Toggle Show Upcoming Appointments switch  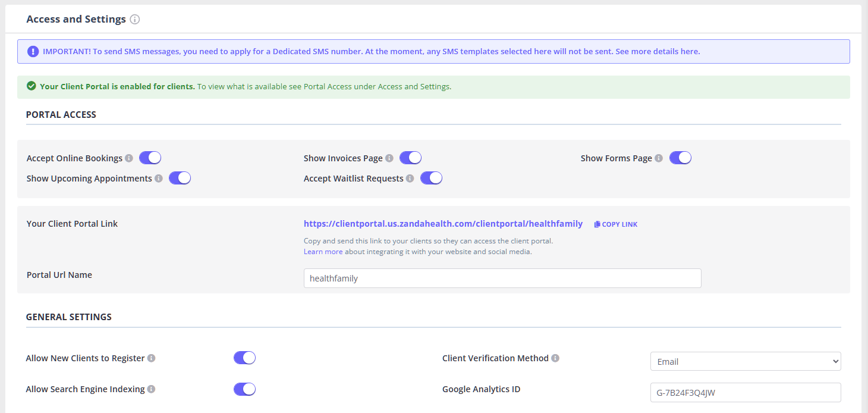[x=180, y=178]
